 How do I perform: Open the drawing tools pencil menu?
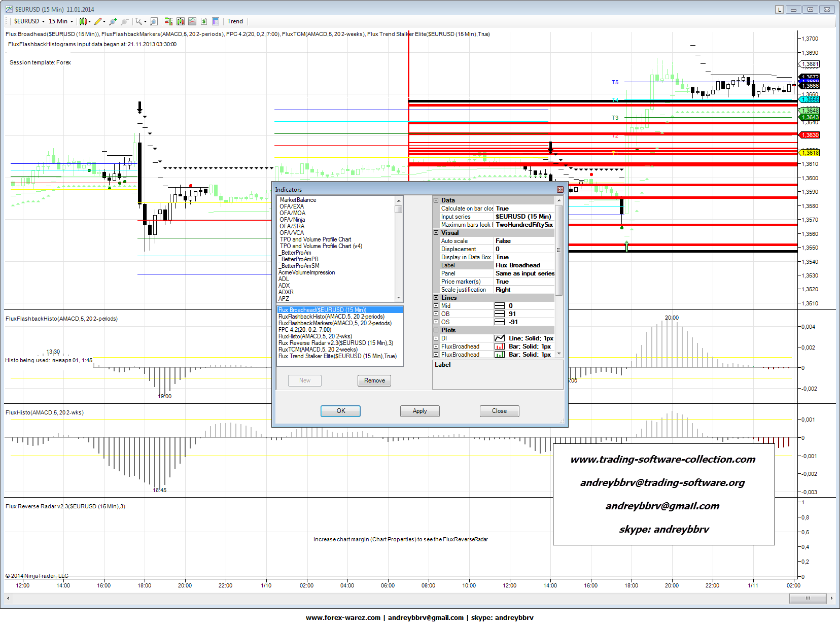click(x=99, y=21)
